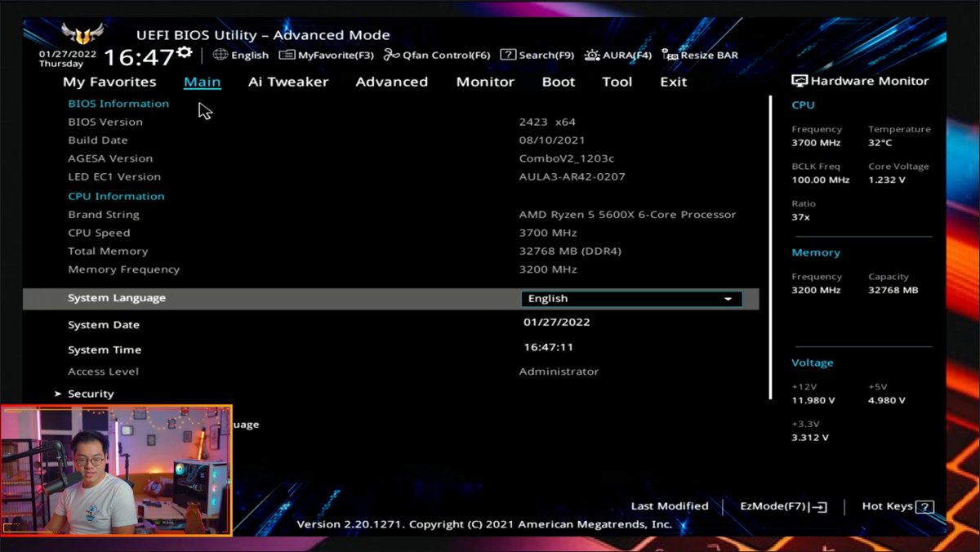Image resolution: width=980 pixels, height=552 pixels.
Task: Click the BCLK Freq 100.00 MHz reading
Action: [x=821, y=180]
